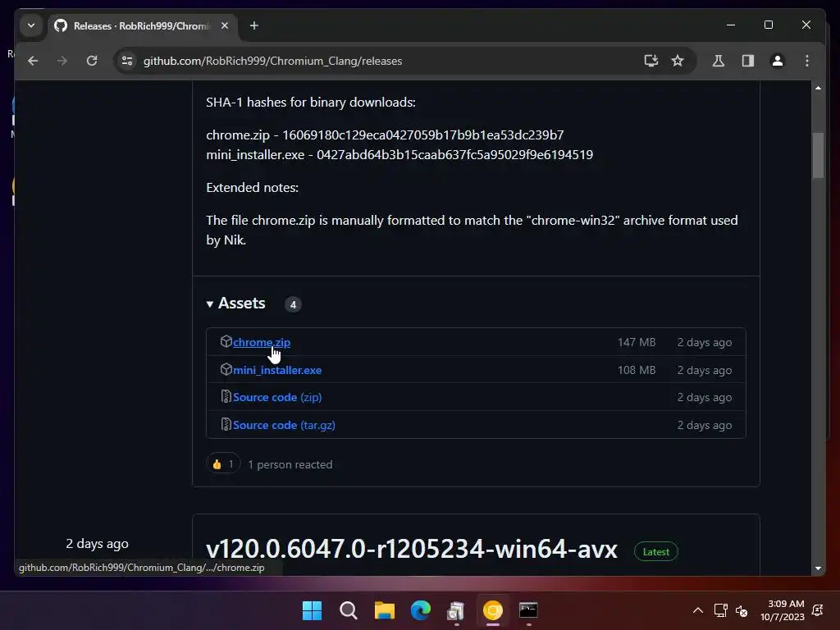Bookmark this page with the star icon
This screenshot has height=630, width=840.
point(678,61)
